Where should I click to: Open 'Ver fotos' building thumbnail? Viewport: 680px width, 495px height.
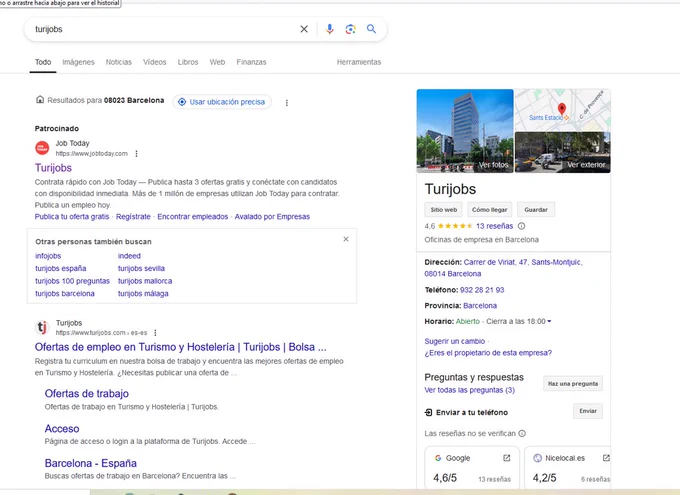465,131
